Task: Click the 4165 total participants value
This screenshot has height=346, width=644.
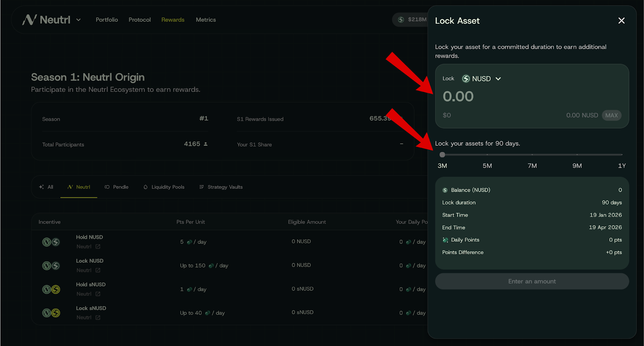Action: point(192,144)
